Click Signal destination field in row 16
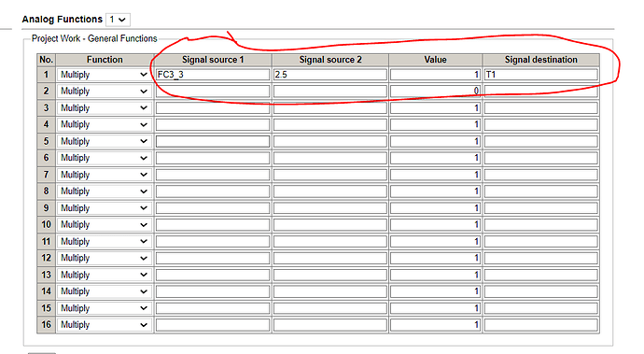The image size is (644, 354). coord(540,325)
